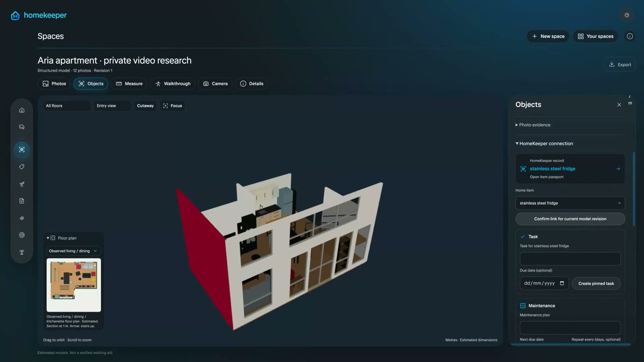
Task: Click the Objects panel vertical scrollbar
Action: tap(633, 190)
